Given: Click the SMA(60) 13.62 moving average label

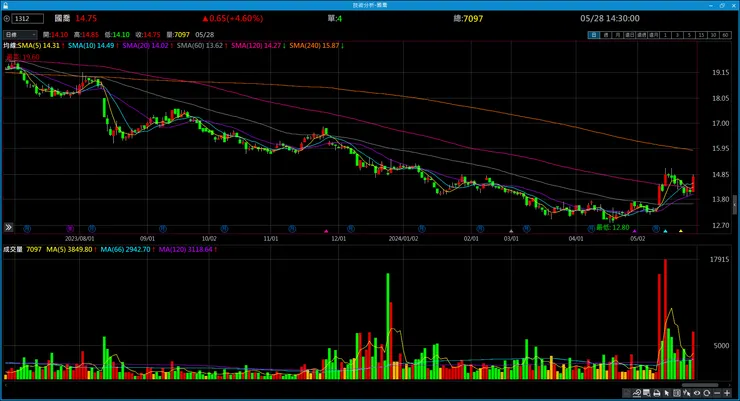Looking at the screenshot, I should point(200,45).
